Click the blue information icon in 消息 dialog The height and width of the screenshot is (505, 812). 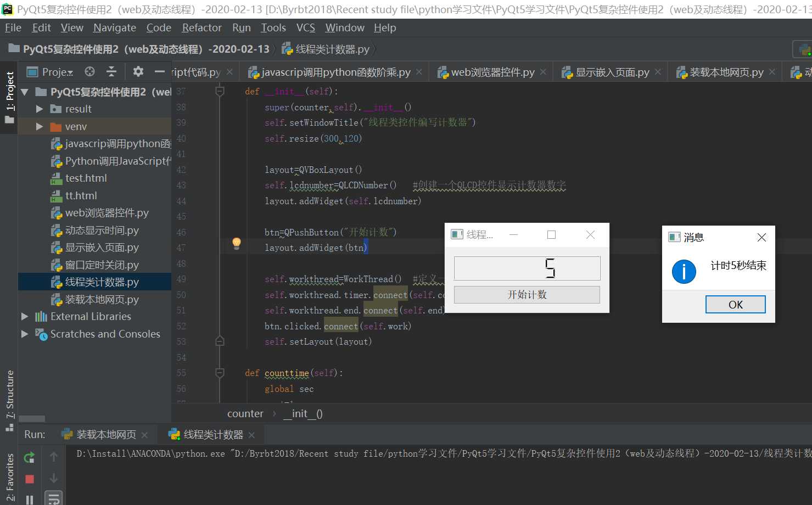(684, 272)
